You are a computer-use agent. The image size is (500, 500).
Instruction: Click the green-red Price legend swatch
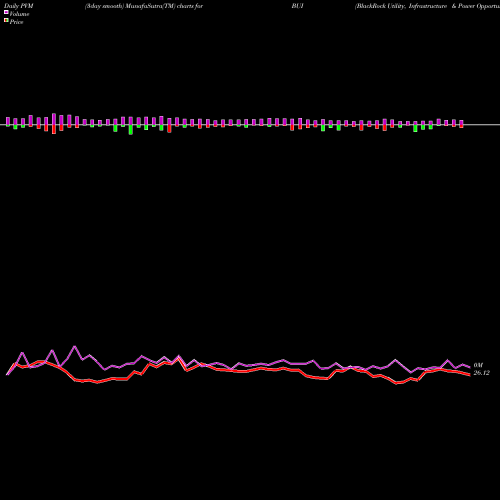(x=6, y=21)
